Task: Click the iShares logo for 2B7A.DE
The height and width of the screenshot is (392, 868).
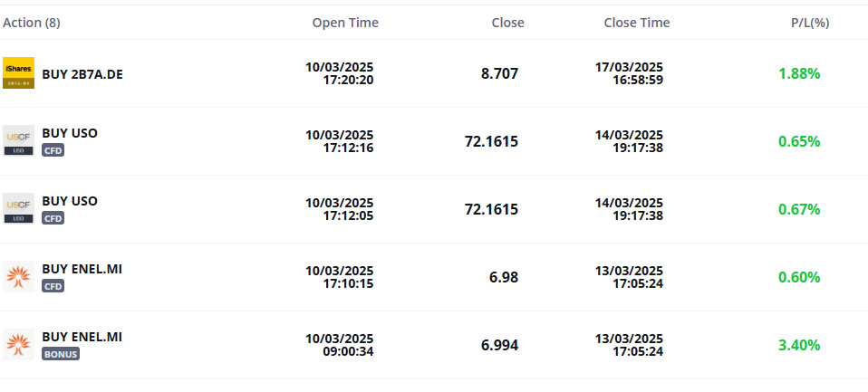Action: pos(18,73)
